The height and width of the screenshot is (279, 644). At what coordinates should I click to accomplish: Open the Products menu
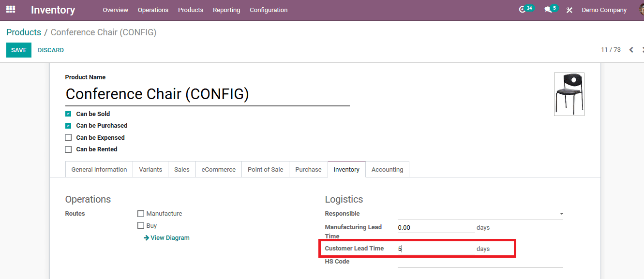tap(191, 10)
